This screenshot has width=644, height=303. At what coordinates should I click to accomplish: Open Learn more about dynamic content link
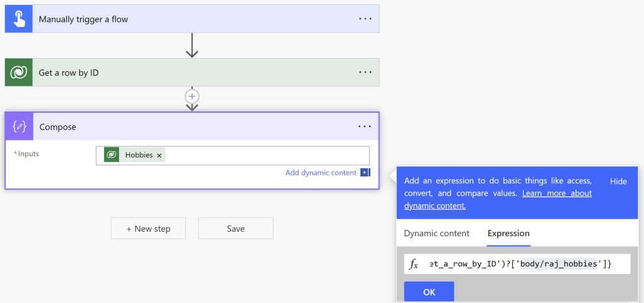pyautogui.click(x=556, y=193)
